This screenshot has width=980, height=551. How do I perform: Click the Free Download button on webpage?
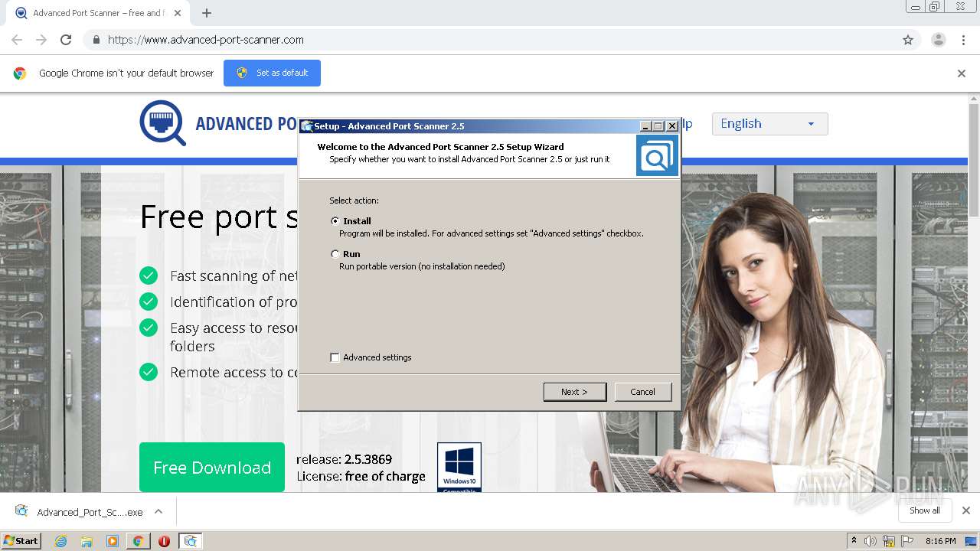[x=212, y=468]
